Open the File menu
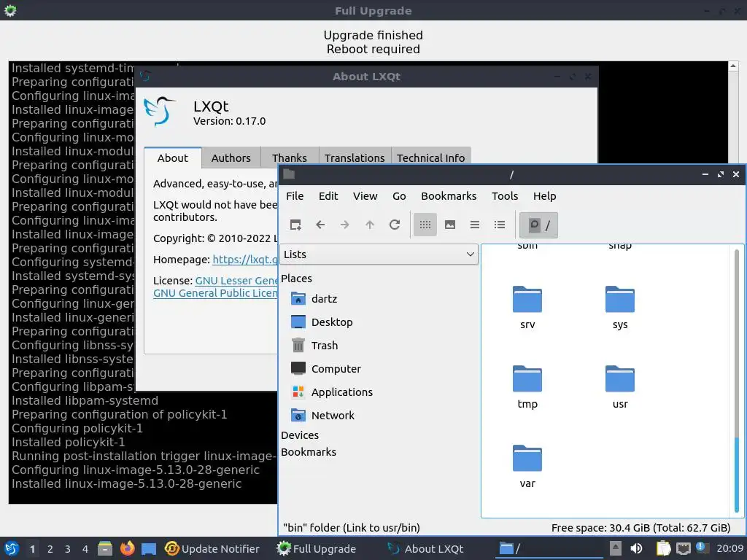 (295, 196)
